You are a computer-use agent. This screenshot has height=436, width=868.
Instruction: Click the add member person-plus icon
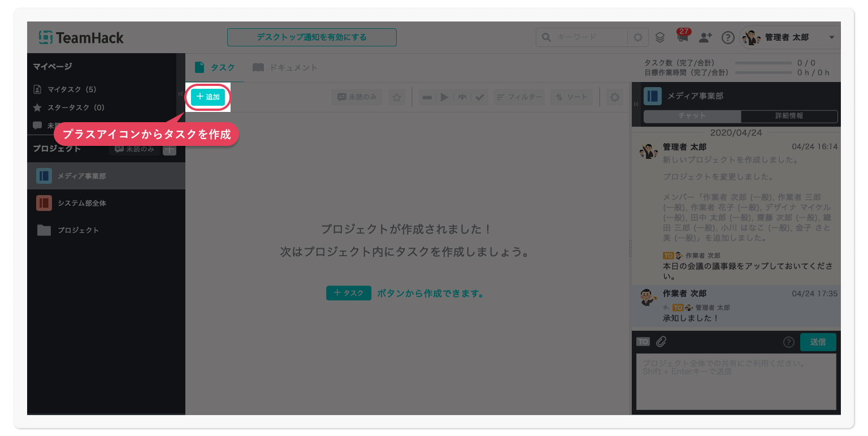[x=705, y=37]
